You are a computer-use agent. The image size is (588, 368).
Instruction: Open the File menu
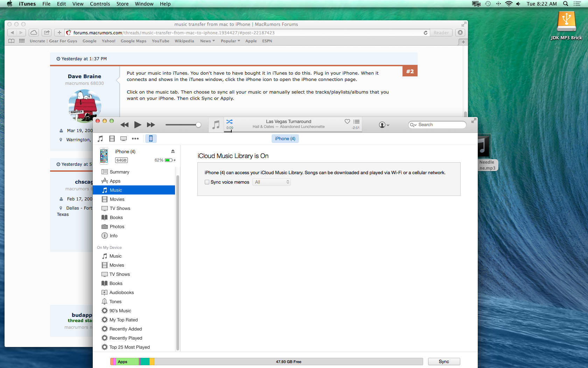[x=46, y=4]
